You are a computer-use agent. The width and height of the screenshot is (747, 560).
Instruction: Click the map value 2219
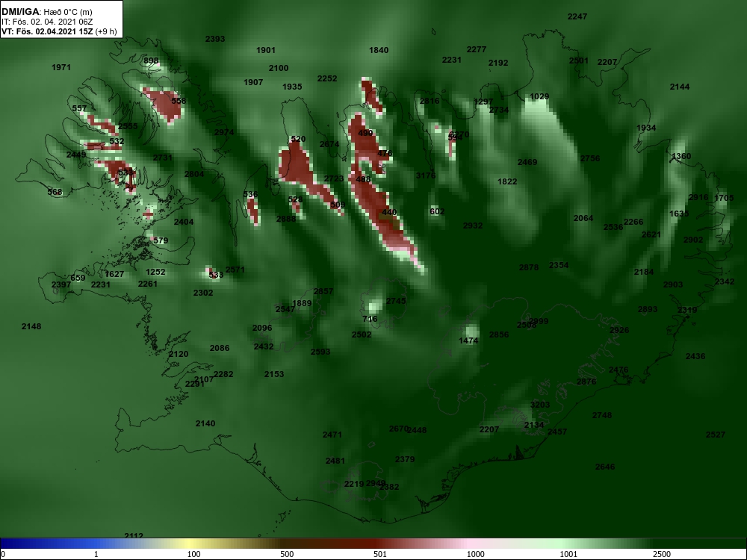354,485
